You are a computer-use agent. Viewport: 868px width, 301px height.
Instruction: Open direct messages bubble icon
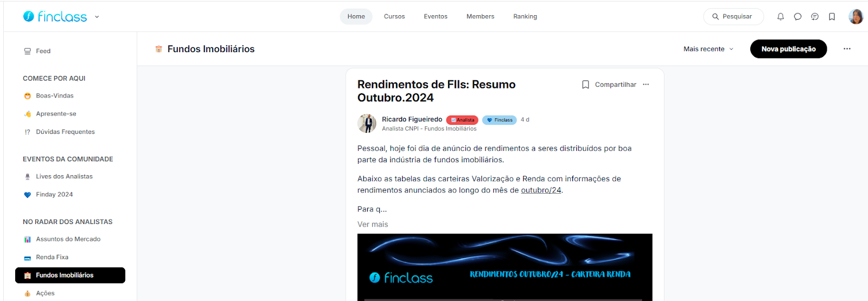tap(797, 17)
